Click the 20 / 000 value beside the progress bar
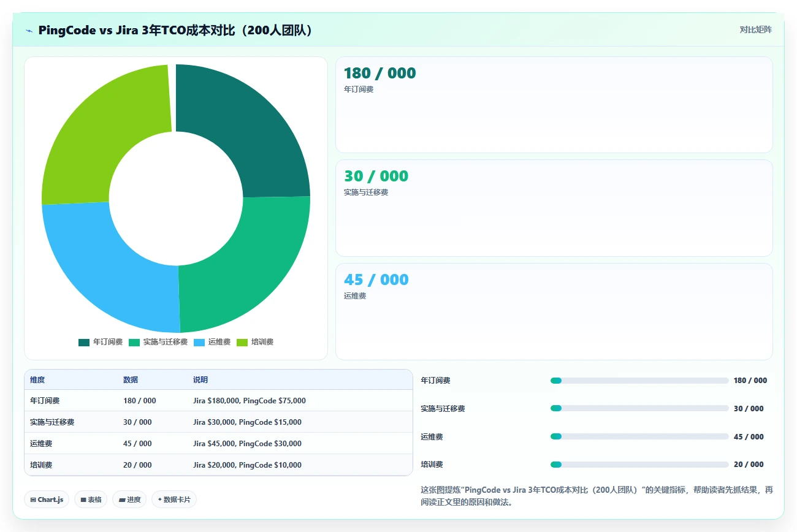 pyautogui.click(x=749, y=465)
